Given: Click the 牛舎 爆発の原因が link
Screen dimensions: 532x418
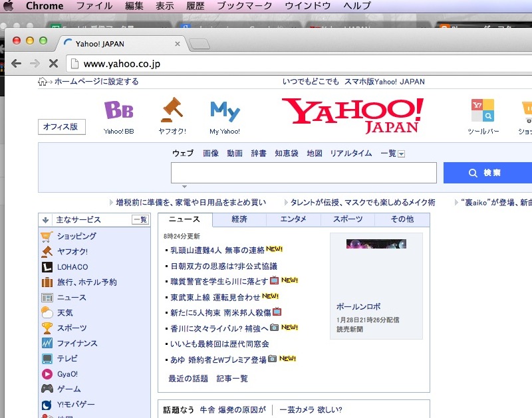Looking at the screenshot, I should pos(233,410).
